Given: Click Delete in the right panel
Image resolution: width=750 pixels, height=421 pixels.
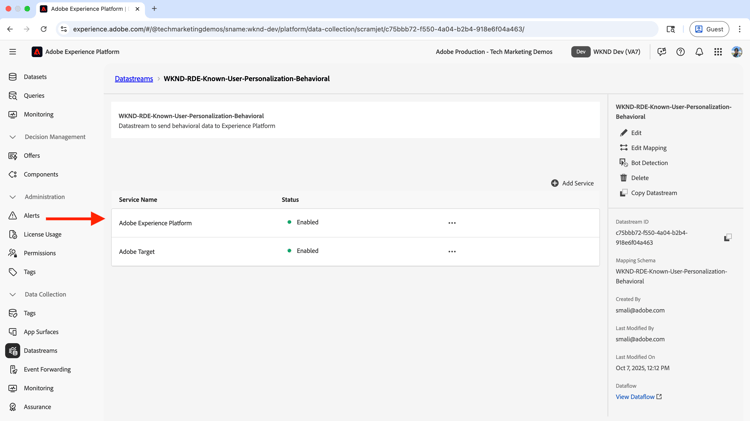Looking at the screenshot, I should click(635, 178).
